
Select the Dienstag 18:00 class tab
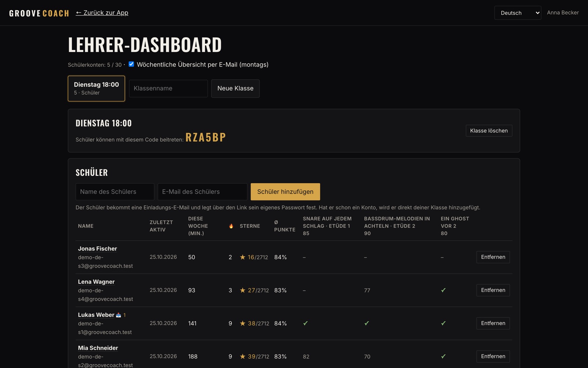[96, 88]
